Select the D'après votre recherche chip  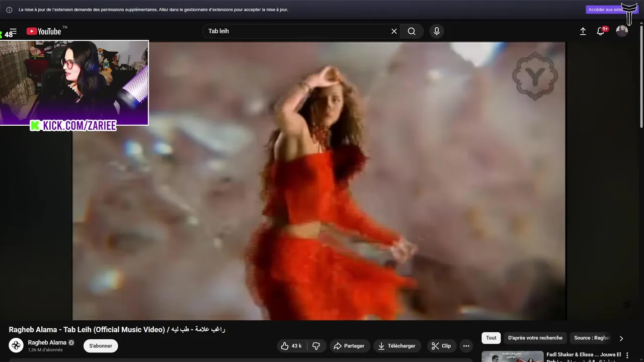click(x=535, y=338)
